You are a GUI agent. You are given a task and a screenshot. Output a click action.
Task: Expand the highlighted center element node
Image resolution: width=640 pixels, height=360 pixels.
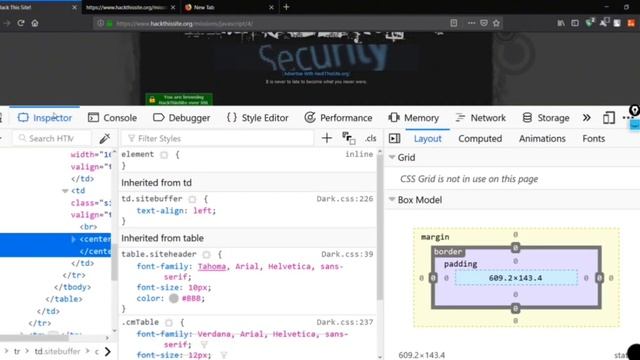pyautogui.click(x=73, y=239)
